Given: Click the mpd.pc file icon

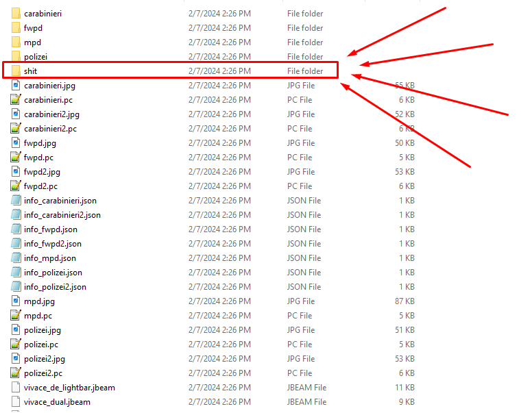Looking at the screenshot, I should point(16,316).
